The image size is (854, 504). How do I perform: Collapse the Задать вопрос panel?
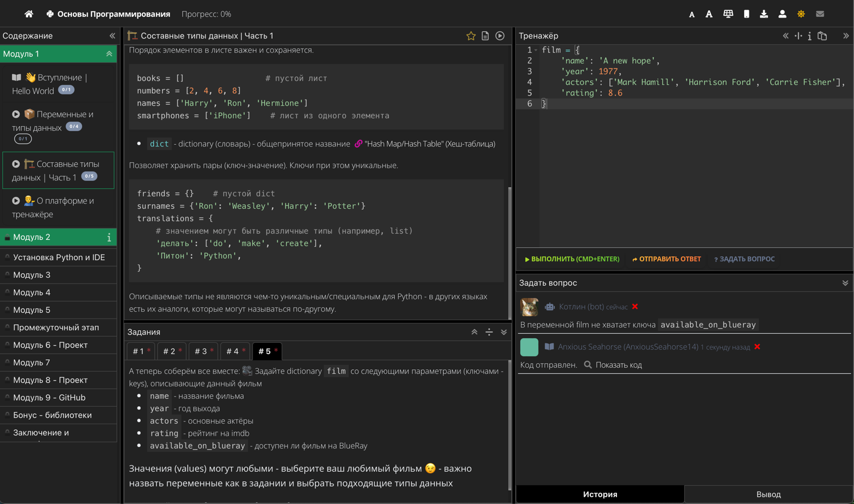click(845, 283)
